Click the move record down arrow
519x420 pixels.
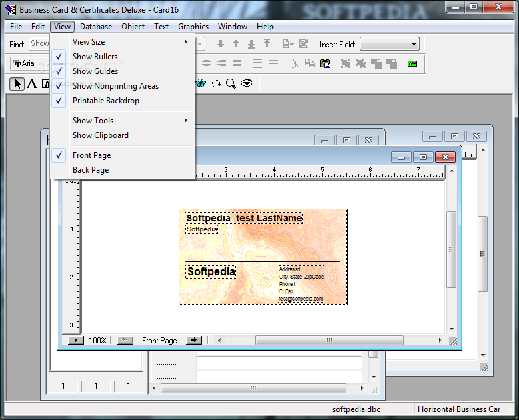click(x=221, y=43)
